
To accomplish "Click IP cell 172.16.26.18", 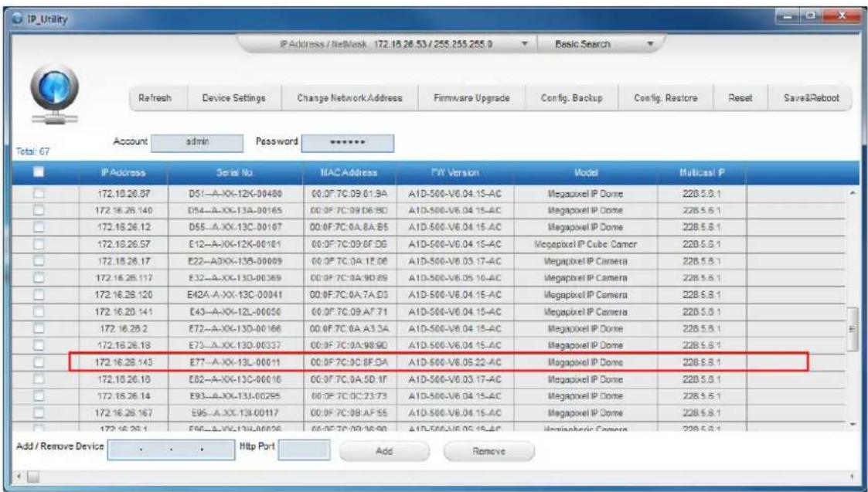I will [124, 346].
